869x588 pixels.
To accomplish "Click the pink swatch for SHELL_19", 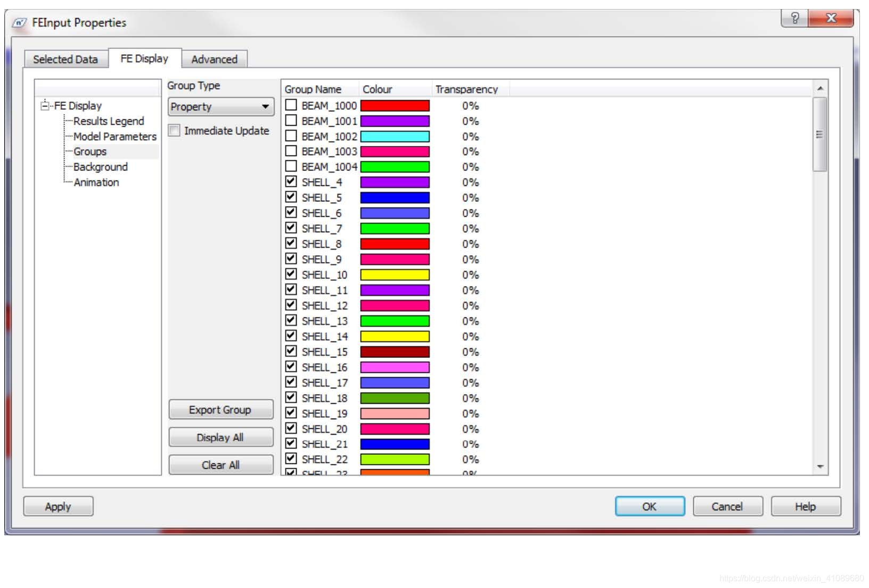I will click(395, 413).
